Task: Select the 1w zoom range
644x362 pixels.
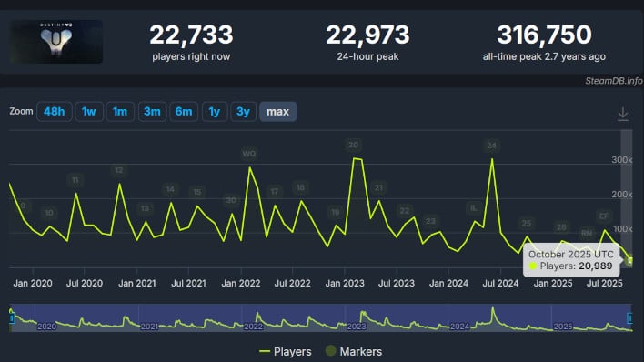Action: pos(89,111)
